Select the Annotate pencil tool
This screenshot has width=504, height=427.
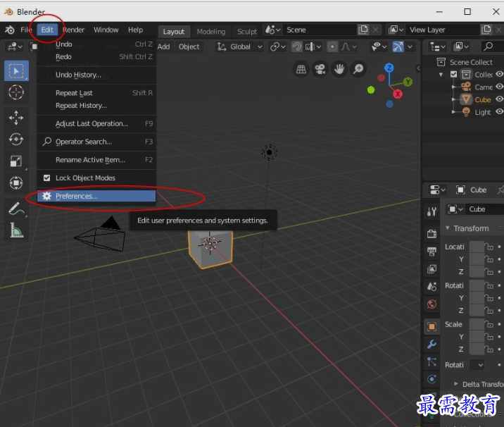click(x=16, y=208)
